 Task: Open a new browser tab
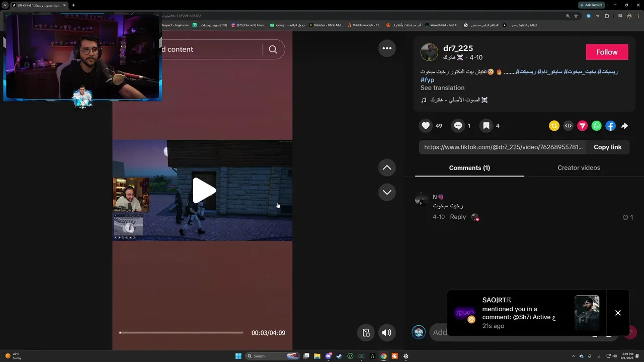73,5
